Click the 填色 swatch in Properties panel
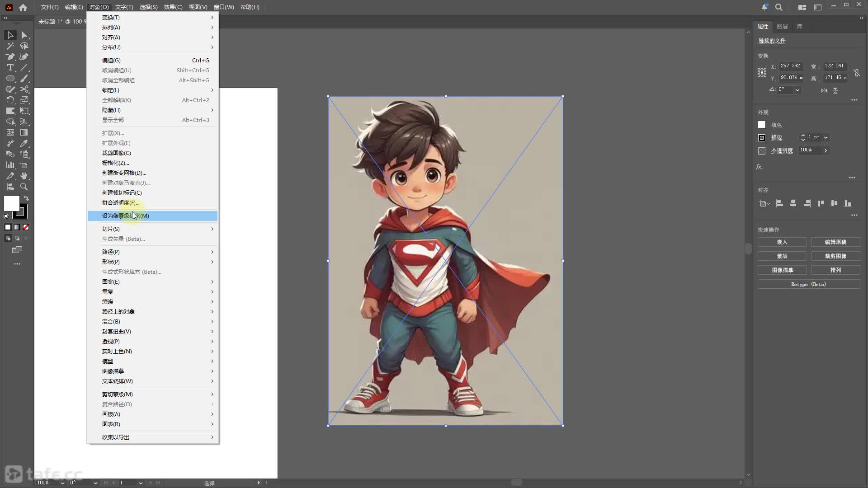 tap(762, 125)
